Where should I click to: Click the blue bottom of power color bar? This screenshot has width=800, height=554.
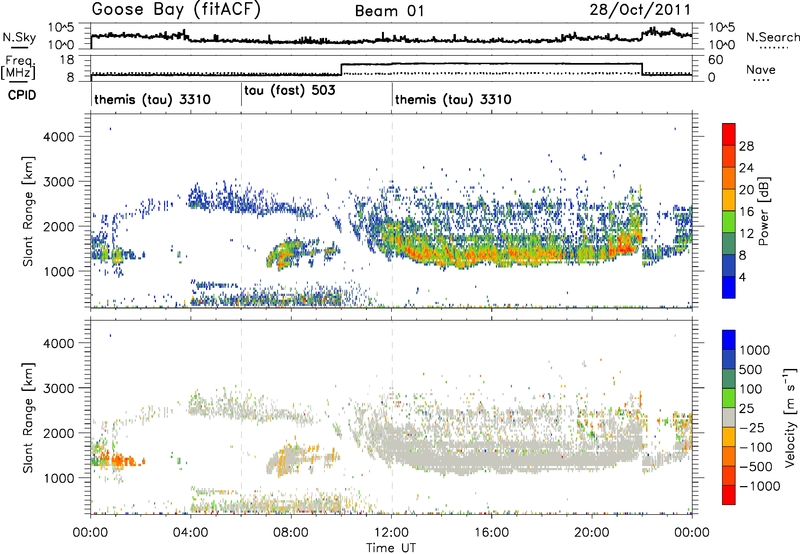coord(729,287)
